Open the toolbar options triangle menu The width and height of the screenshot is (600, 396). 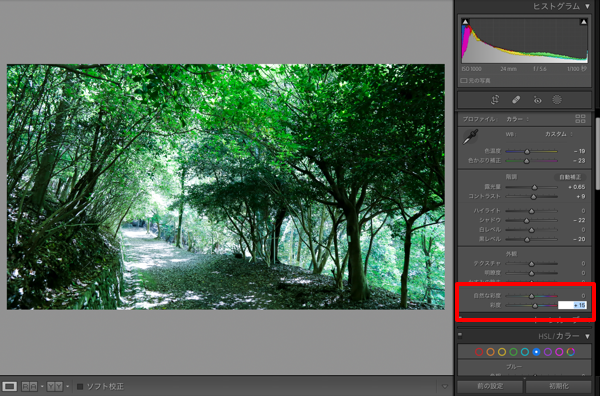click(445, 386)
